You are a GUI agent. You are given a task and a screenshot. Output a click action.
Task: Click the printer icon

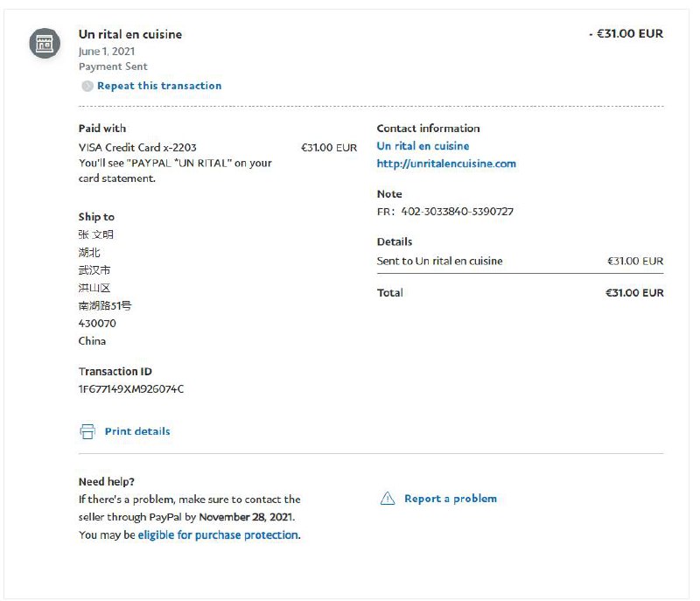(87, 431)
